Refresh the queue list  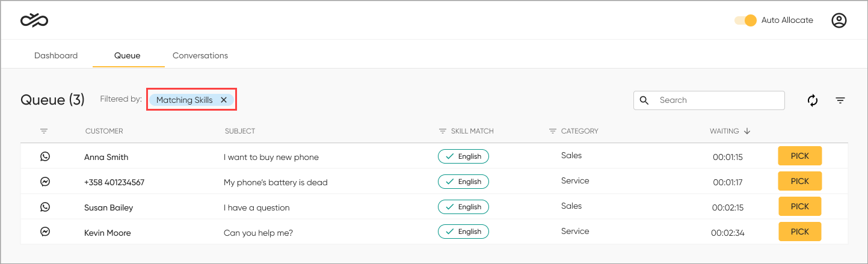[813, 100]
